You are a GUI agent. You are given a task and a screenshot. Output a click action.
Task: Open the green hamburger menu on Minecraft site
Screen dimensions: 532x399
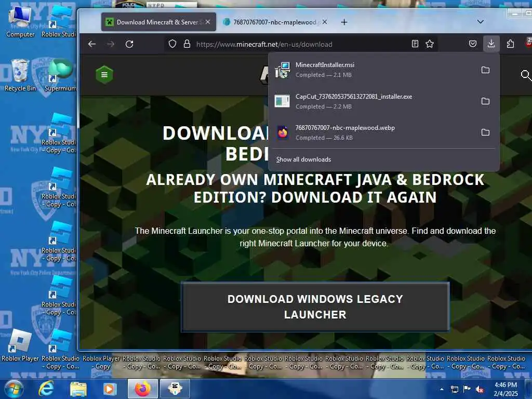point(104,75)
